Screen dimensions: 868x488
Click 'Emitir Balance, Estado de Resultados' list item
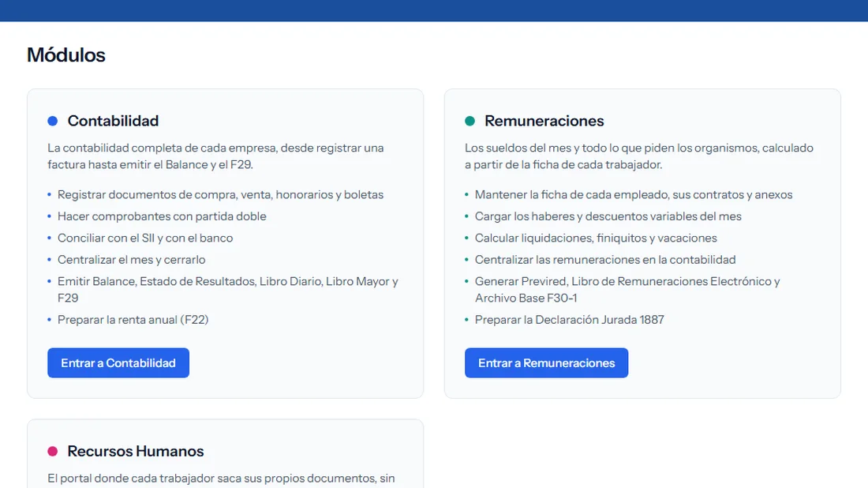(227, 289)
